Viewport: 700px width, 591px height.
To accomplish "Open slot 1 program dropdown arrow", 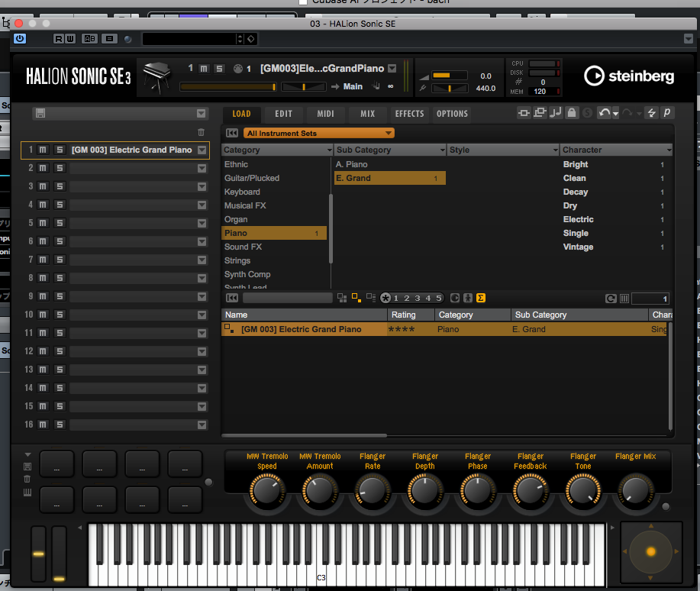I will [x=202, y=150].
